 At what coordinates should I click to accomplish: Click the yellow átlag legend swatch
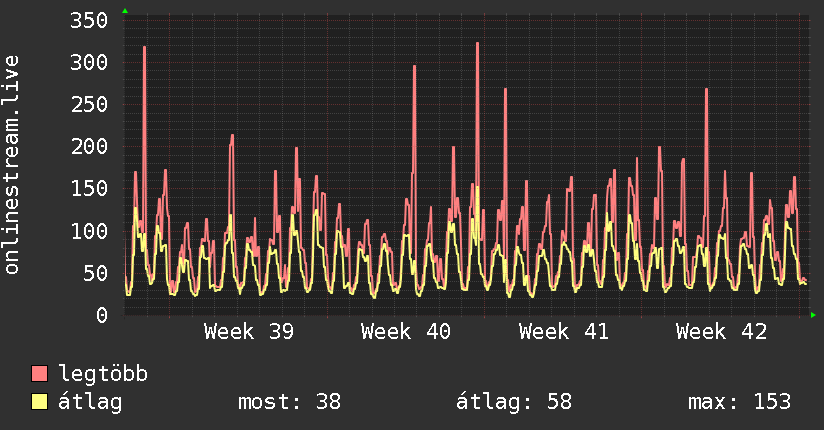(39, 402)
